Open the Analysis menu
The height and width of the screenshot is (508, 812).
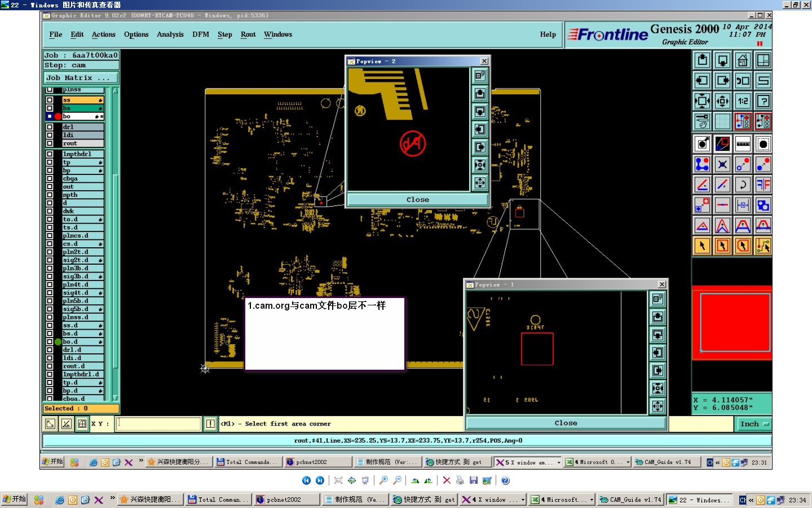[x=170, y=34]
